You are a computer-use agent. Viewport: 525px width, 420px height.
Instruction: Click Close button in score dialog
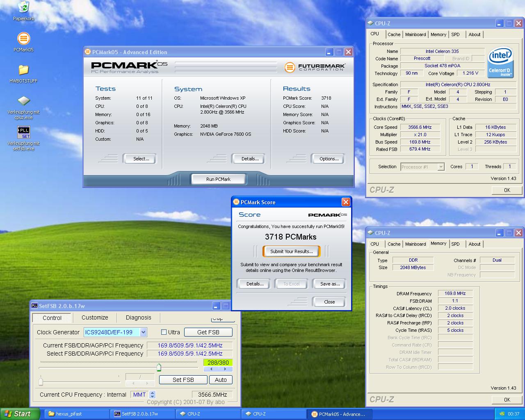tap(329, 302)
